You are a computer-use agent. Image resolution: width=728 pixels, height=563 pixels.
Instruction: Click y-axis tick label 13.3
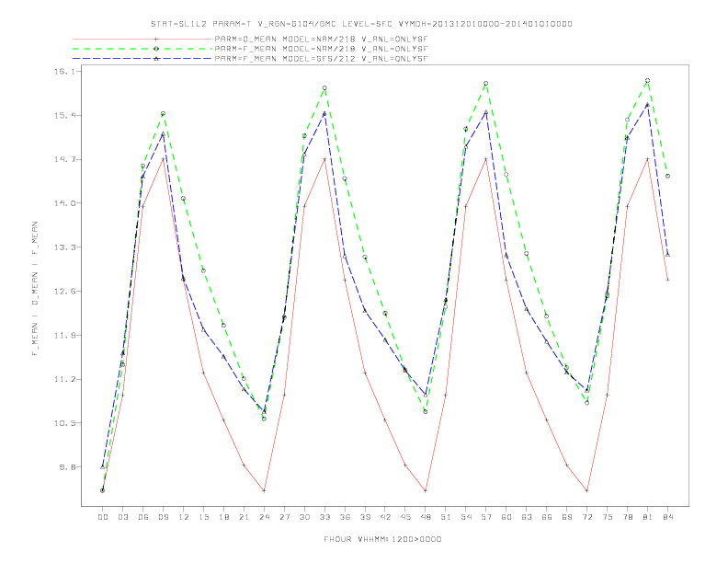tap(64, 247)
